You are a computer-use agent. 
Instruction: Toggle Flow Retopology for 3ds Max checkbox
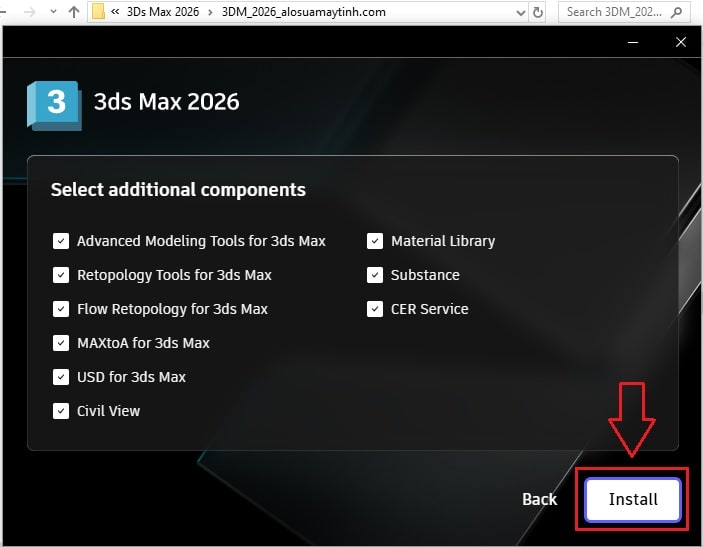click(x=61, y=309)
